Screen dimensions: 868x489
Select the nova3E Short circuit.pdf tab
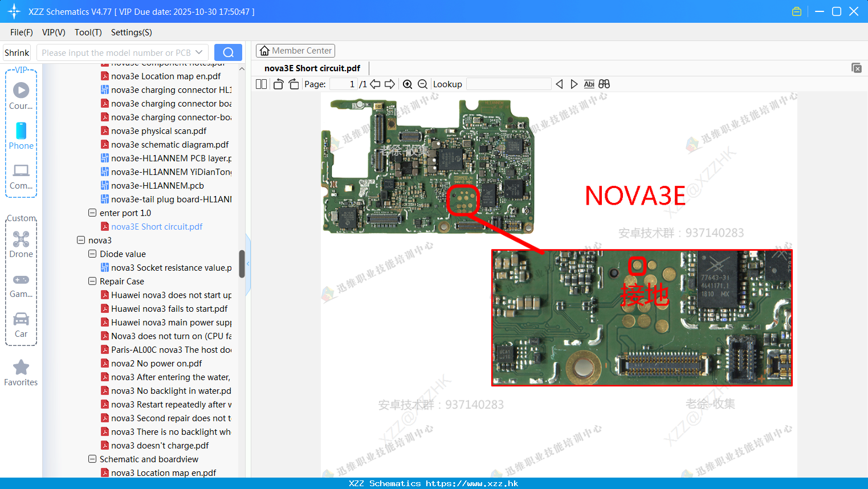[312, 68]
